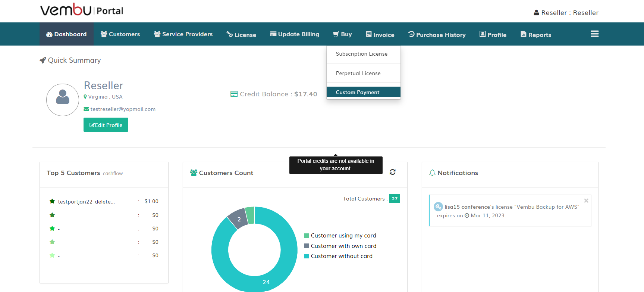The height and width of the screenshot is (292, 644).
Task: Click the user icon beside Reseller : Reseller
Action: pos(537,13)
